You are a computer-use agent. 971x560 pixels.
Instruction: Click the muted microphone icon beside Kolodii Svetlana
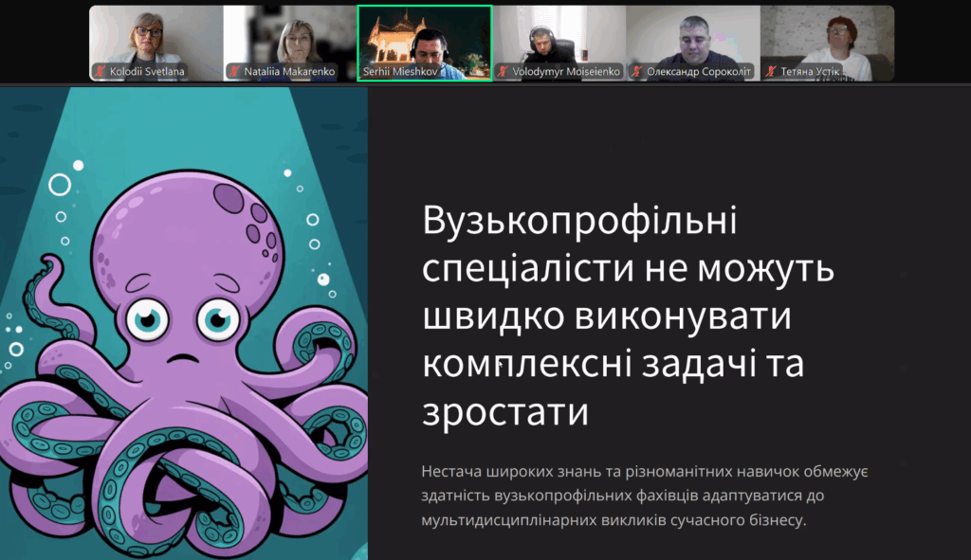99,71
